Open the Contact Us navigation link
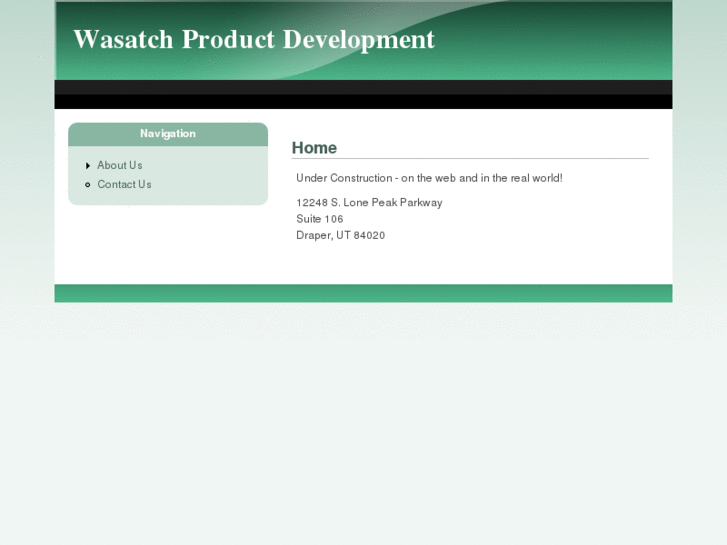This screenshot has height=545, width=727. point(124,185)
